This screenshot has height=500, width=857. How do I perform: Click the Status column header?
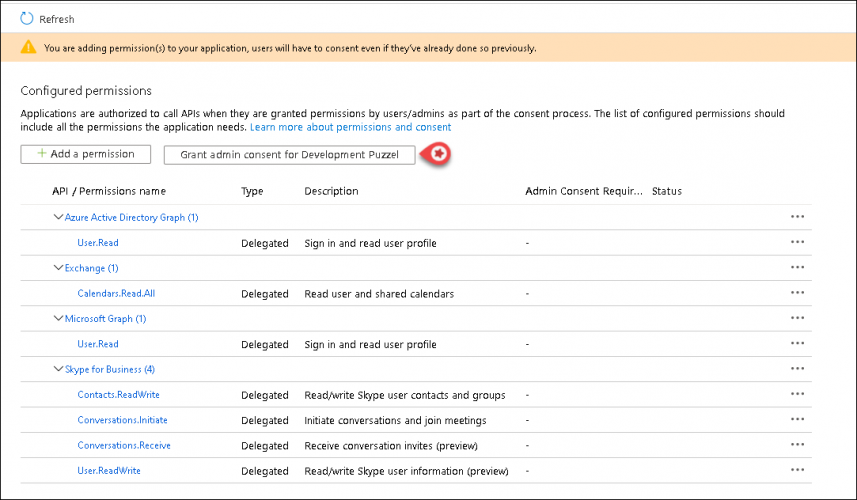[x=666, y=191]
